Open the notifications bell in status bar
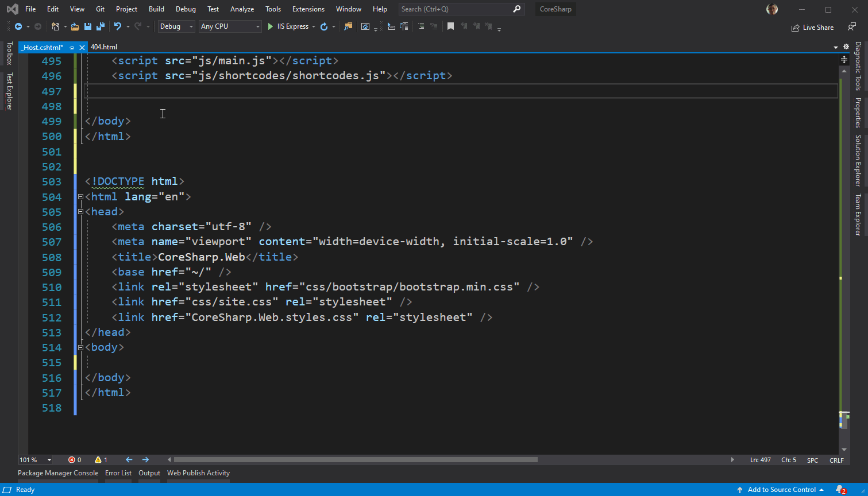 coord(840,490)
